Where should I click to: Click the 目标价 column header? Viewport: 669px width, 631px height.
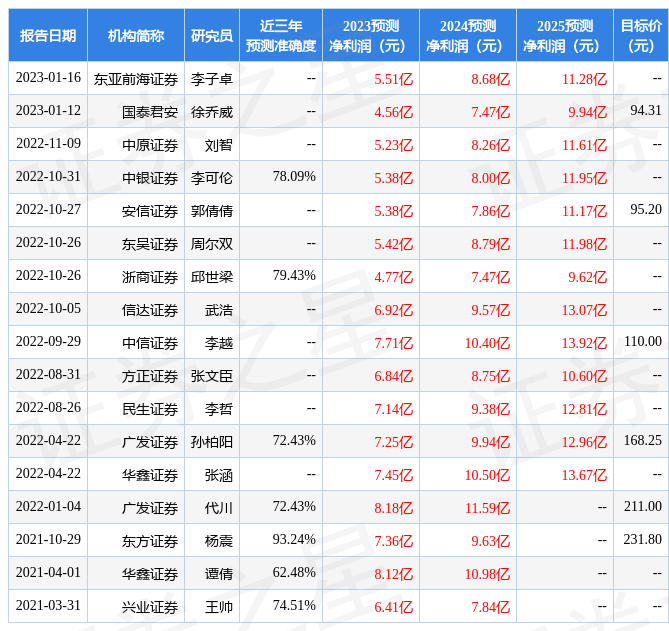(x=640, y=36)
